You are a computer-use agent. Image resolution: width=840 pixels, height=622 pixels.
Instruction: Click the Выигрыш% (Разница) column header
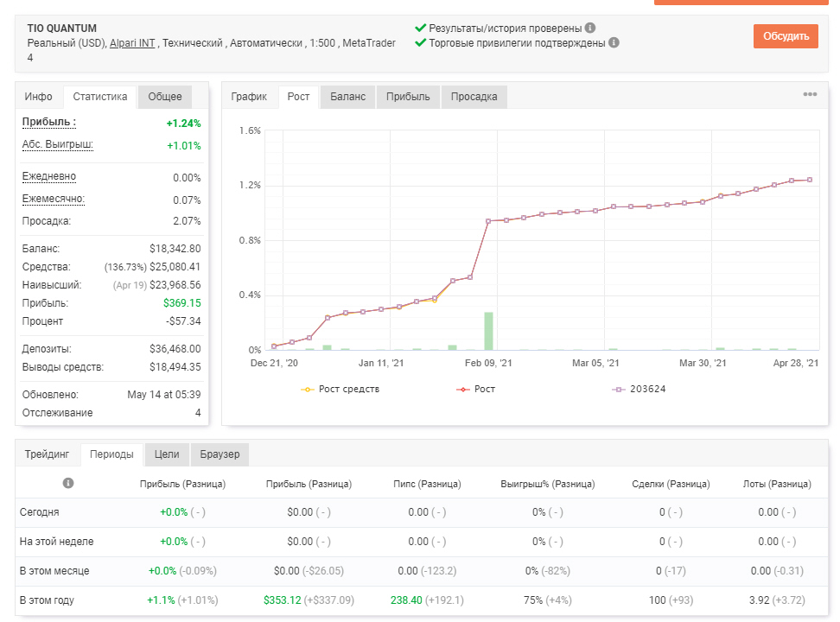(548, 484)
